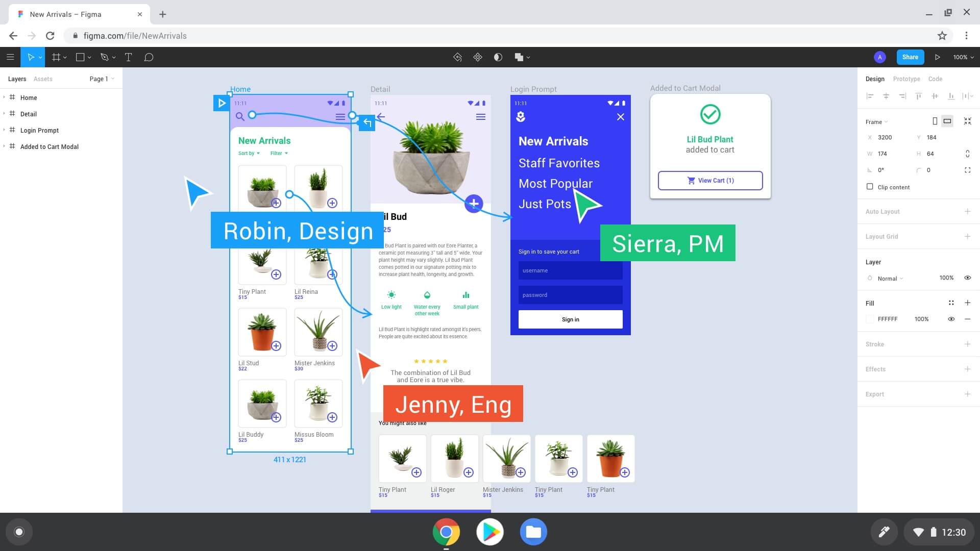Select the Frame tool

coord(56,57)
